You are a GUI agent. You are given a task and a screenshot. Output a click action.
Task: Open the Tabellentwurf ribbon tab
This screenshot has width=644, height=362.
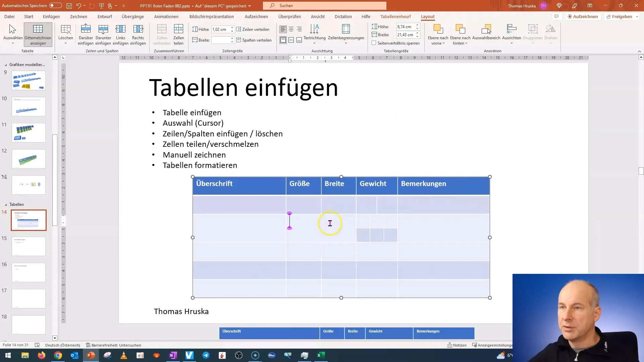[395, 16]
